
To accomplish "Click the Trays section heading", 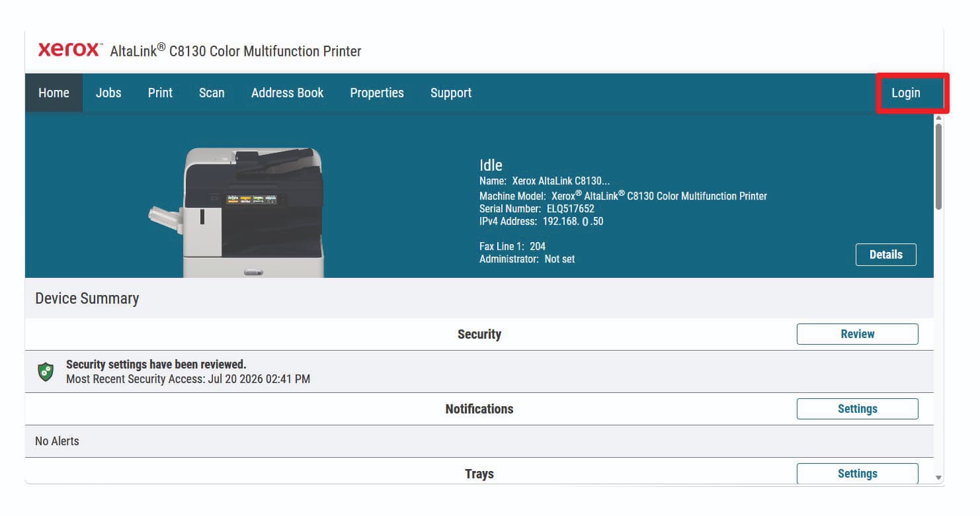I will point(479,474).
